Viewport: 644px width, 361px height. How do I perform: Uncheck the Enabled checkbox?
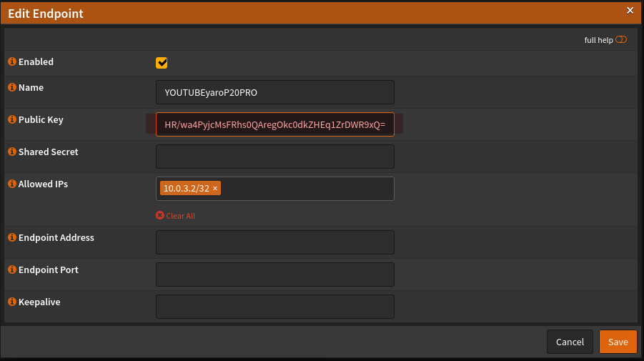coord(162,63)
